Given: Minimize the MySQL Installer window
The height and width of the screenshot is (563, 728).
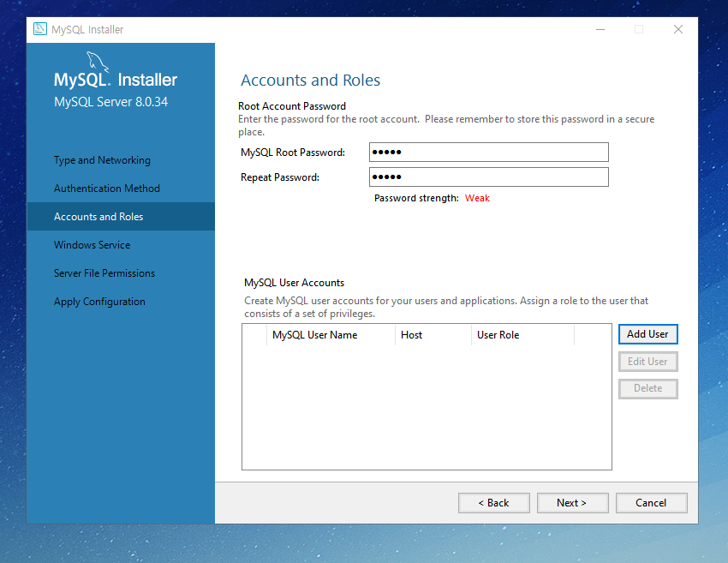Looking at the screenshot, I should (600, 29).
